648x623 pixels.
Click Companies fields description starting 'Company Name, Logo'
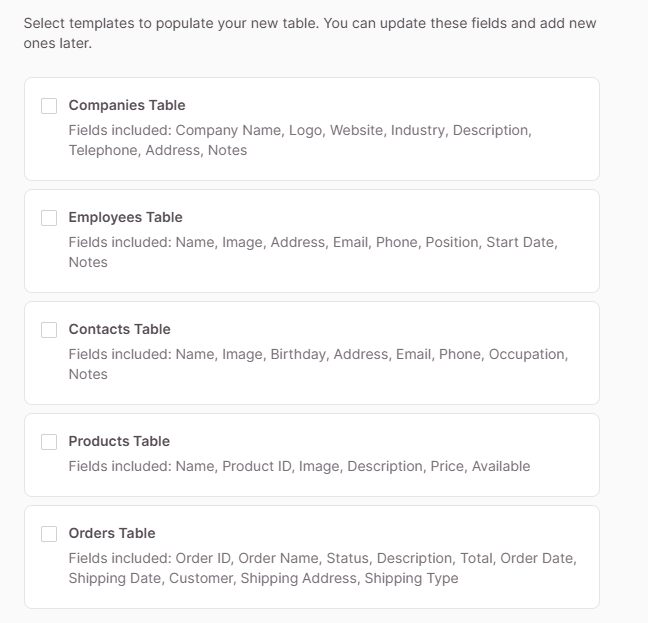pyautogui.click(x=300, y=130)
